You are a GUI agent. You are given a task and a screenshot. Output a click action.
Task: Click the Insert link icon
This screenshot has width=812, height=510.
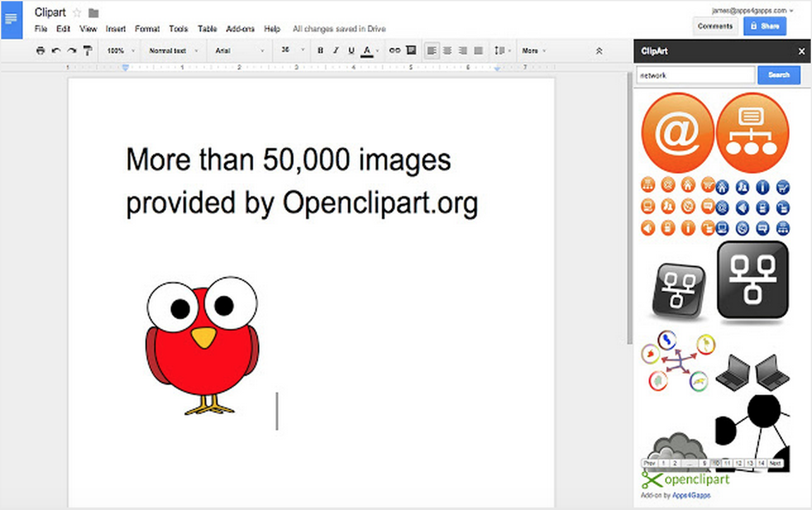pos(395,51)
